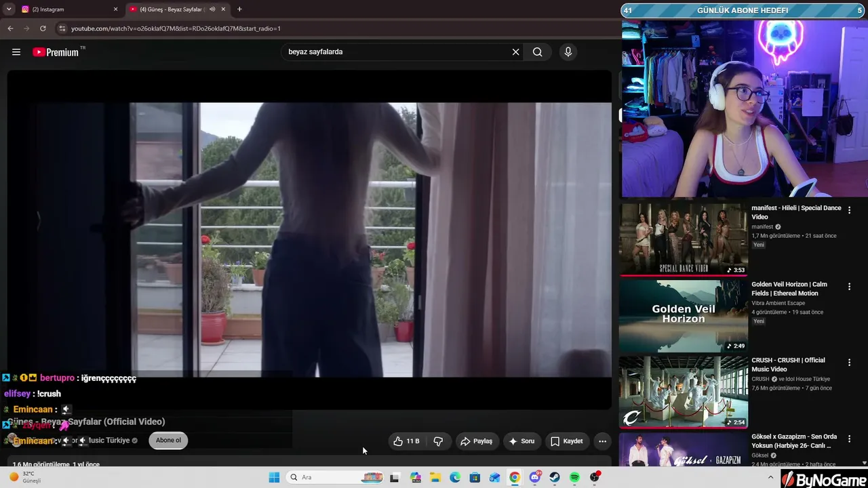Expand the tab search dropdown
868x488 pixels.
click(9, 9)
